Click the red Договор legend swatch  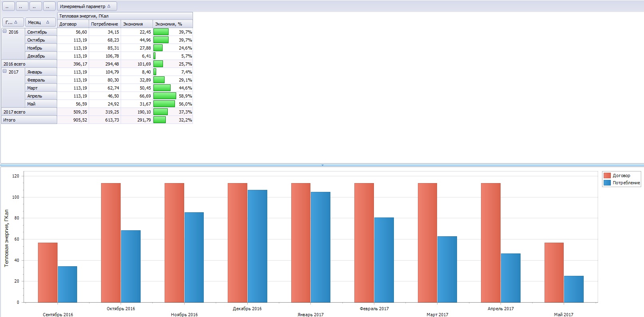point(607,175)
